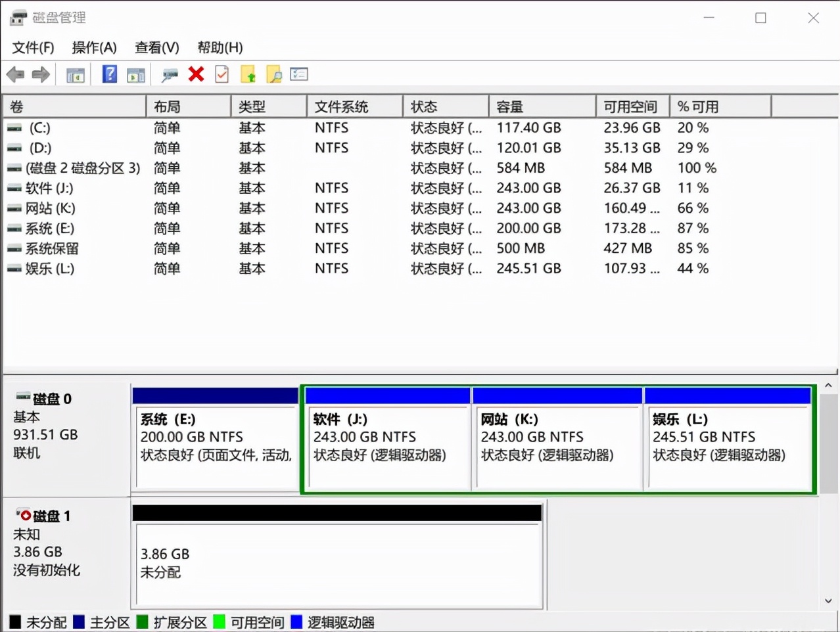Viewport: 840px width, 632px height.
Task: Click the rightmost list settings toolbar icon
Action: point(299,74)
